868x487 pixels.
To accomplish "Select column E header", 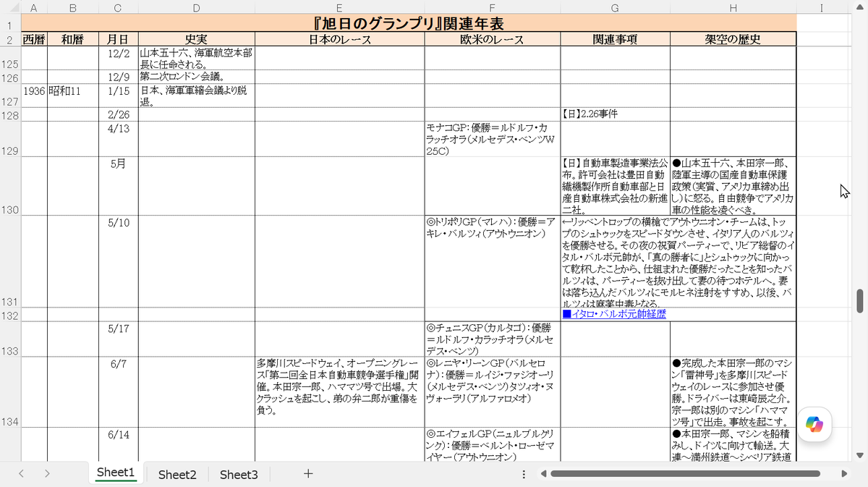I will click(340, 8).
